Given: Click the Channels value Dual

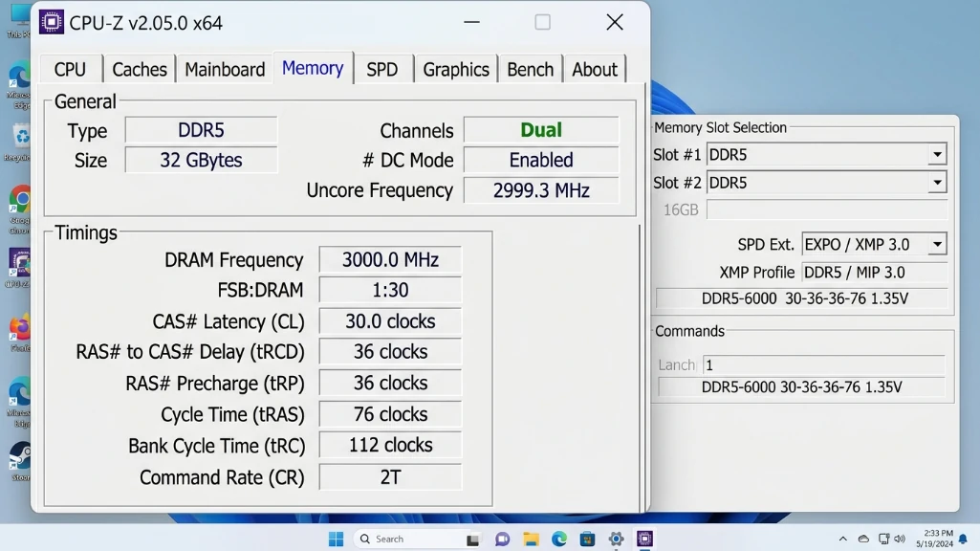Looking at the screenshot, I should [x=541, y=130].
